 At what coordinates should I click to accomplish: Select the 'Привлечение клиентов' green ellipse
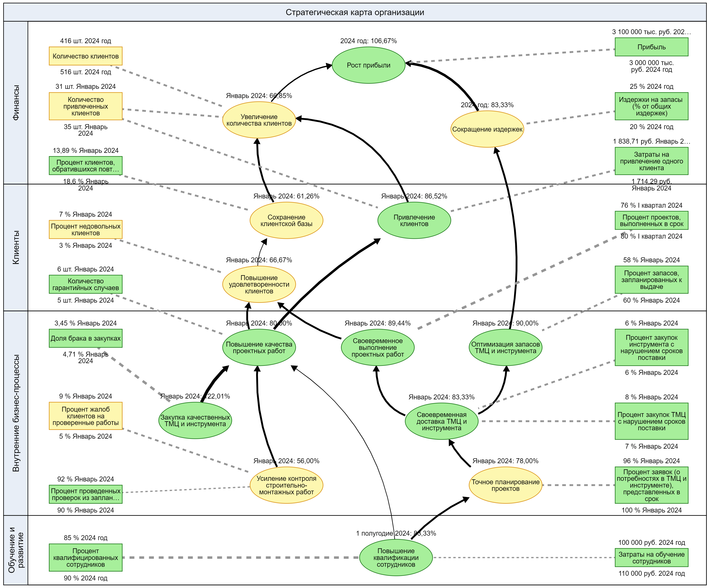414,221
